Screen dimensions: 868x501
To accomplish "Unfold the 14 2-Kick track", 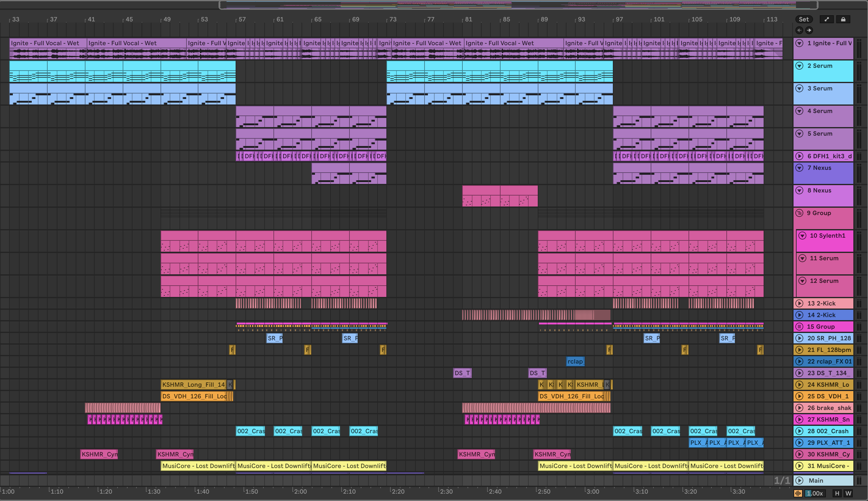I will tap(800, 315).
